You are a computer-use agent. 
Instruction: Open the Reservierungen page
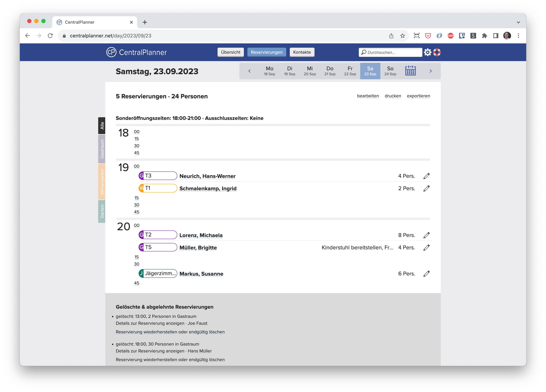266,52
